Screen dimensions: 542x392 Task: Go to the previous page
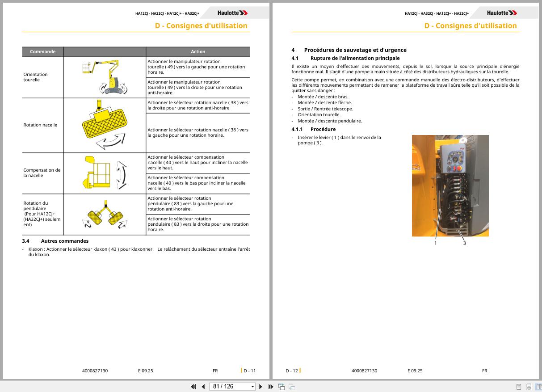pos(203,387)
